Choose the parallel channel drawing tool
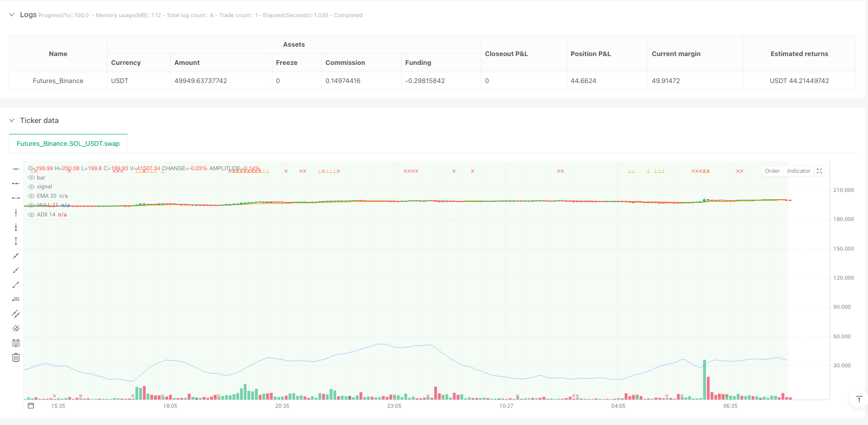The width and height of the screenshot is (868, 425). [x=16, y=314]
